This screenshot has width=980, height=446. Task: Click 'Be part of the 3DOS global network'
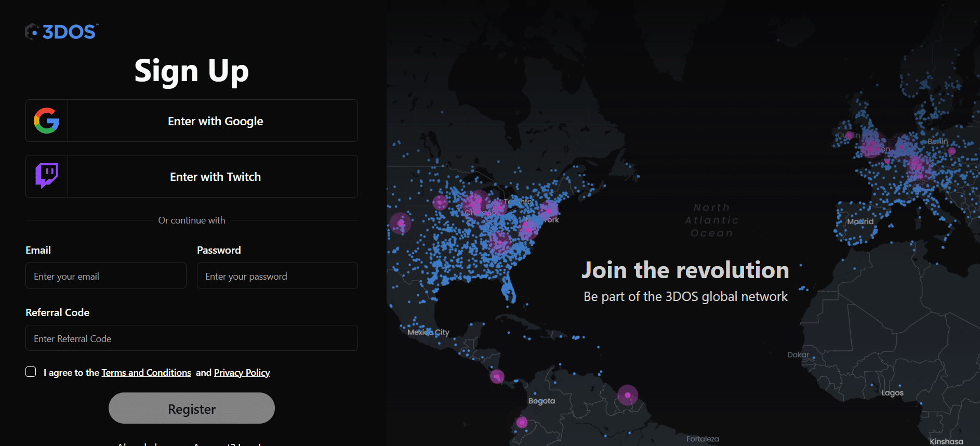(685, 297)
